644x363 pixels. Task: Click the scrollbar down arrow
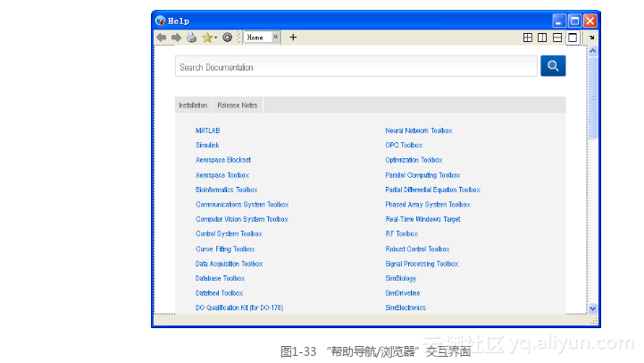click(x=592, y=308)
